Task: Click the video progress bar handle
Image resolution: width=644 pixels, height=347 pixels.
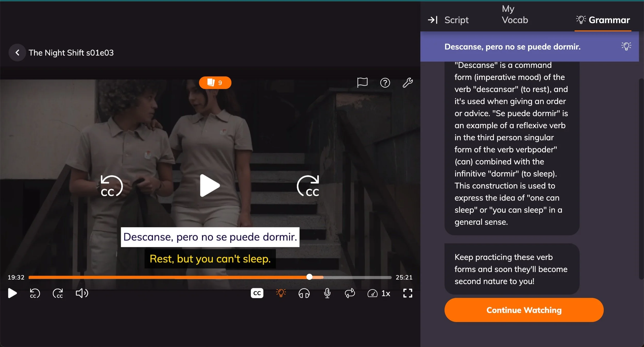Action: (x=309, y=277)
